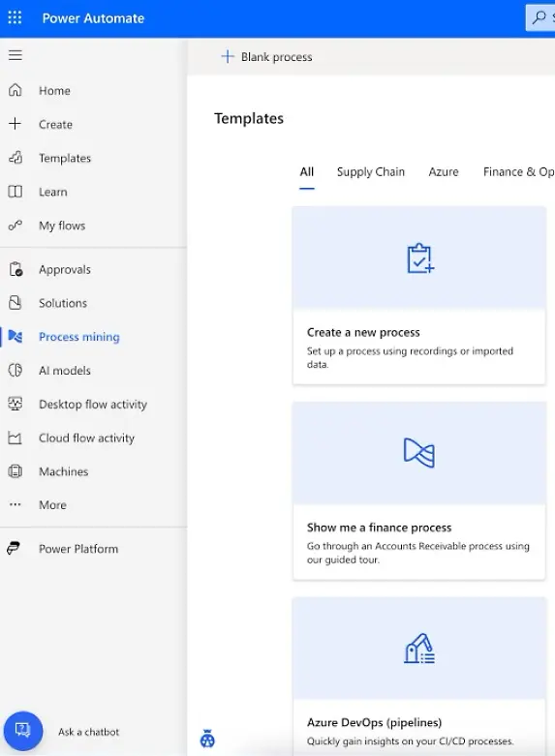Click the Desktop flow activity icon
The image size is (555, 756).
[x=15, y=404]
